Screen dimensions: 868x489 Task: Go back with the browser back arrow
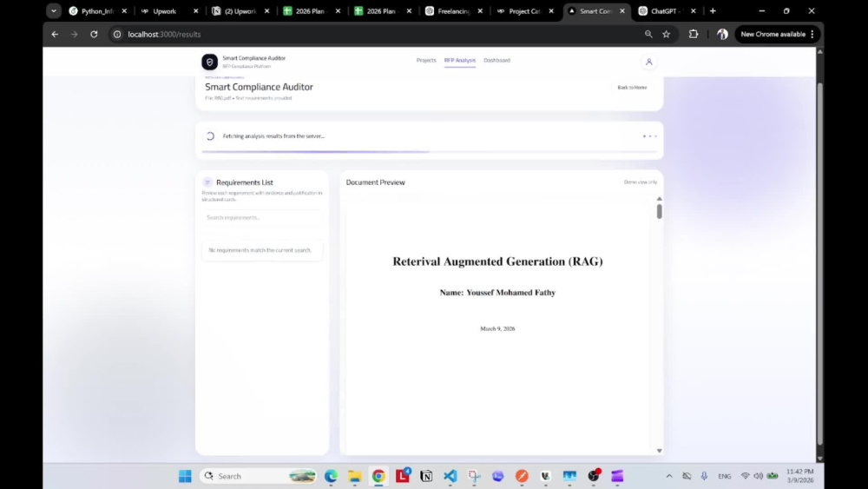pyautogui.click(x=55, y=35)
